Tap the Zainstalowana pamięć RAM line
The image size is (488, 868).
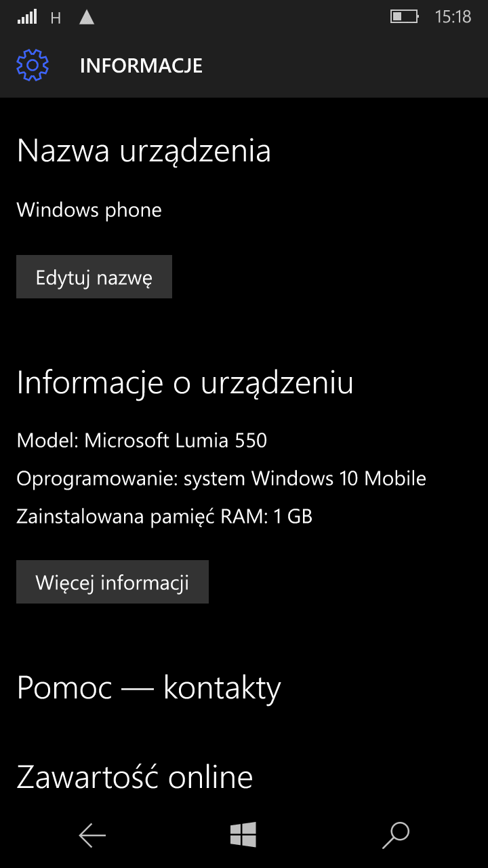point(165,517)
